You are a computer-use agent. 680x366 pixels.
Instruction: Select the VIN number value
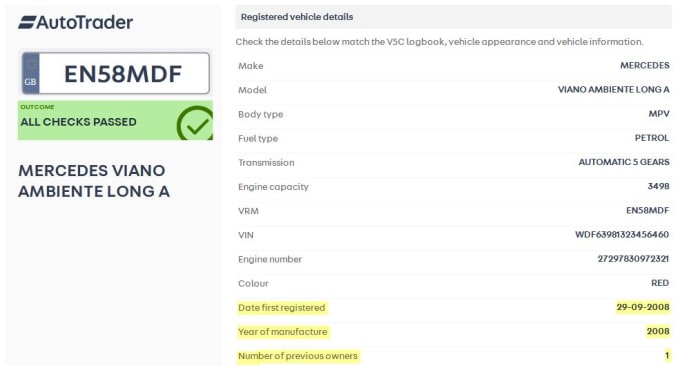point(622,235)
